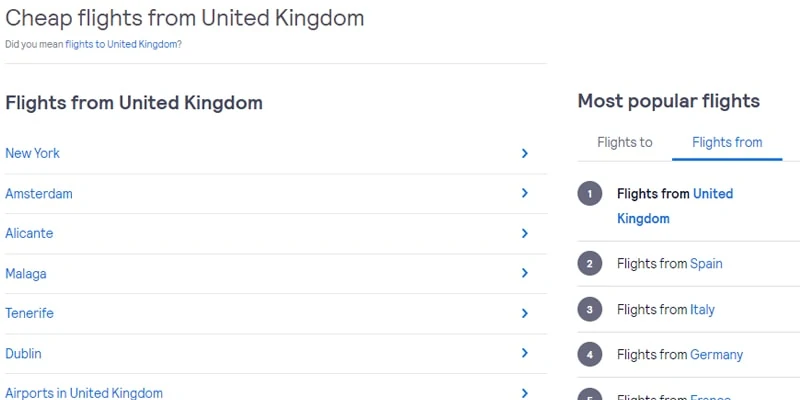Screen dimensions: 800x400
Task: Select the Flights from tab
Action: 727,142
